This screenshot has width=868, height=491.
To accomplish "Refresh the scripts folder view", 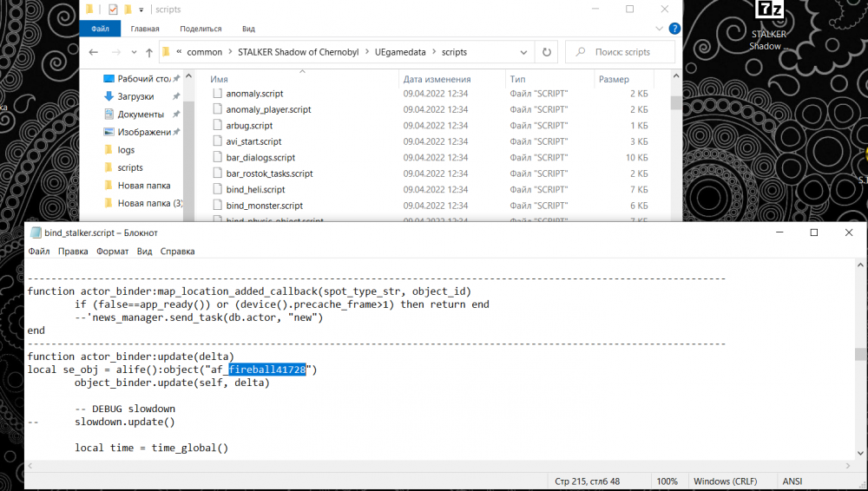I will coord(546,52).
